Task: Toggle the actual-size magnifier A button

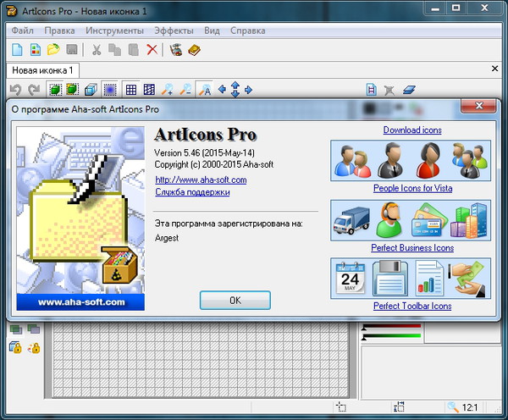Action: pos(204,89)
